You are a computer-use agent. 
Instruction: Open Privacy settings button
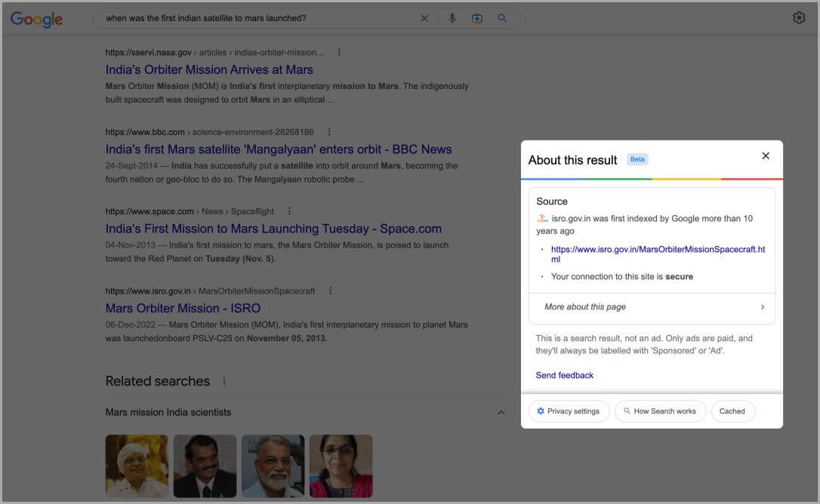[x=569, y=411]
